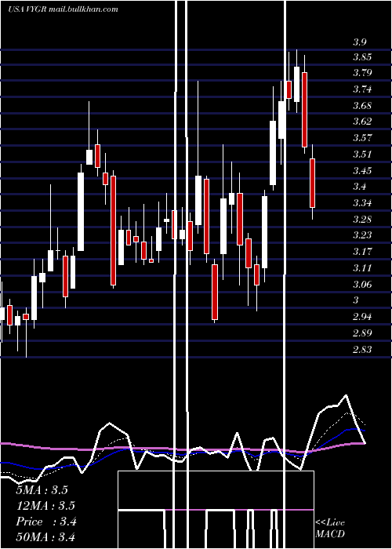Click the USA VYGR mail.bullkhan.com title
Screen dimensions: 392x549
[x=63, y=9]
